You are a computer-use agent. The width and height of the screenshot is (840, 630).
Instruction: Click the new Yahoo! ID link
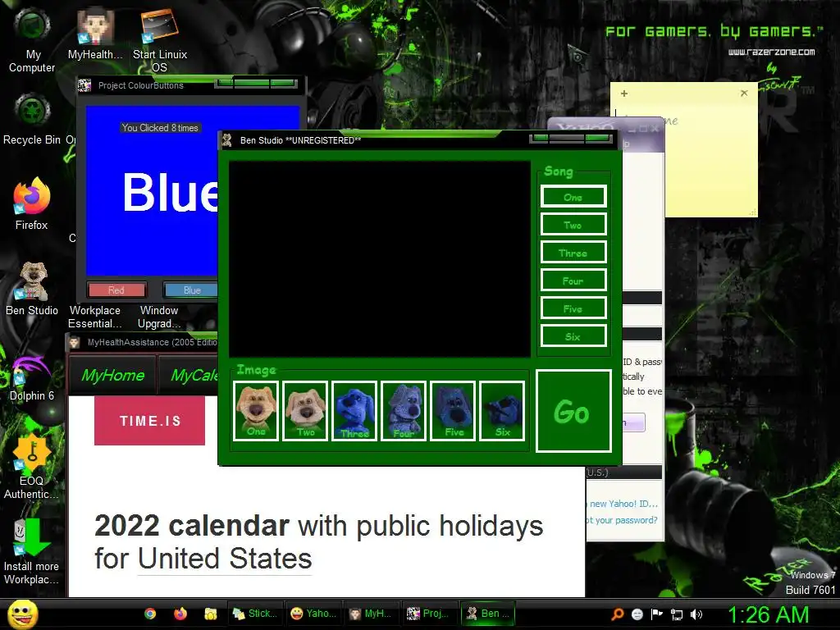623,504
